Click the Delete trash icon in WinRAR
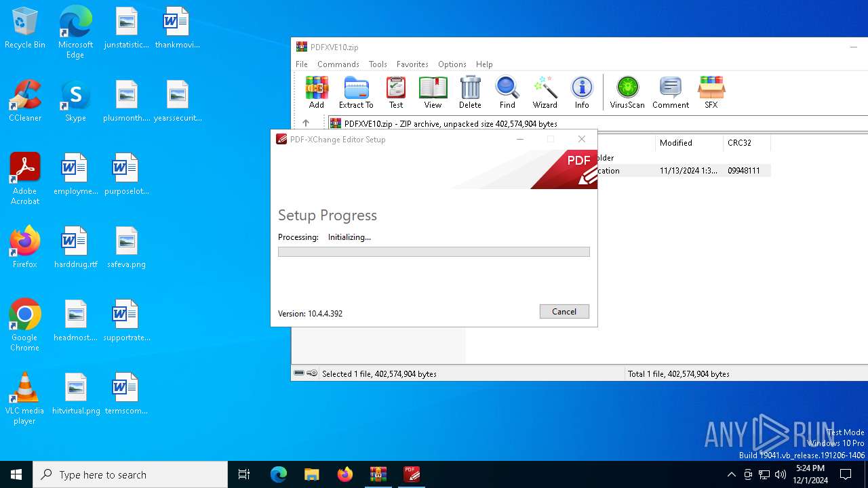The image size is (868, 488). [470, 92]
